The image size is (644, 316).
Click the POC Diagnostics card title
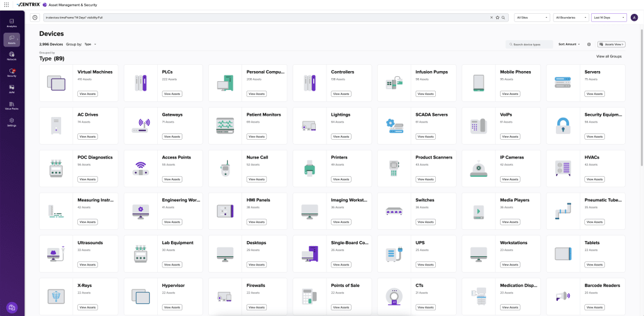coord(95,157)
